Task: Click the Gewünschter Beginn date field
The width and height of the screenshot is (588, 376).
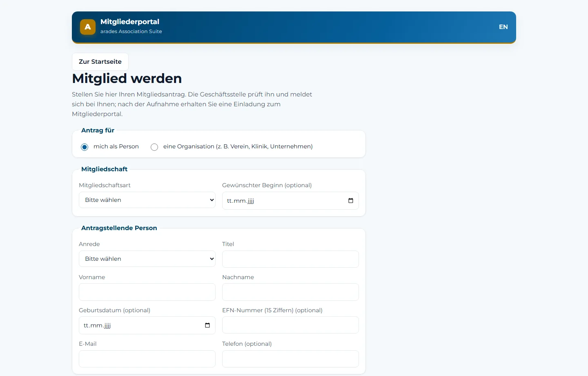Action: (x=290, y=201)
